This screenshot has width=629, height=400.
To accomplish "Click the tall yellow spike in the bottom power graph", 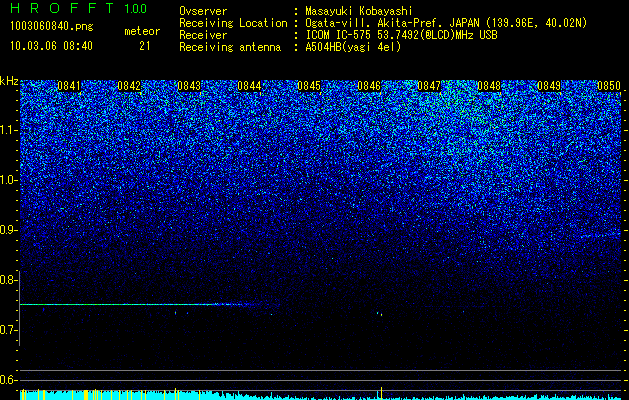I will point(381,393).
